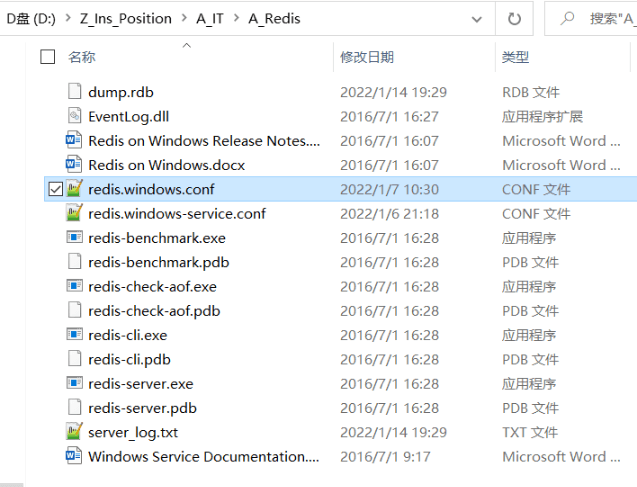Screen dimensions: 637x487
Task: Select the redis-server.exe file name
Action: click(x=141, y=384)
